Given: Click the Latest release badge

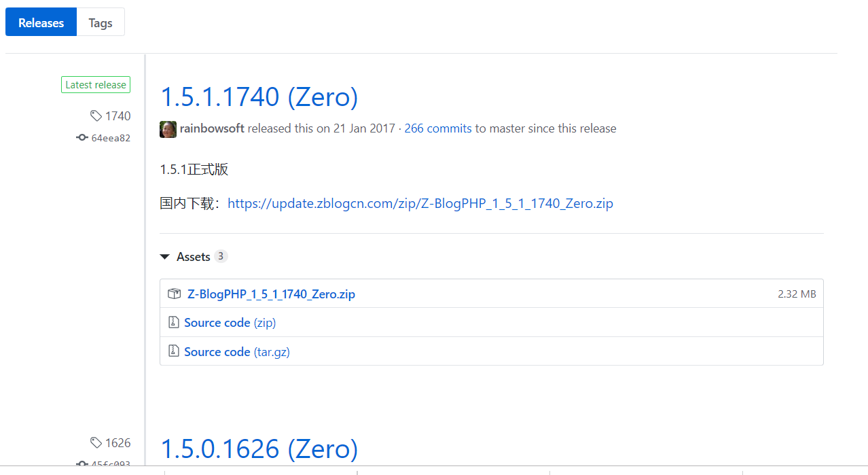Looking at the screenshot, I should [x=96, y=85].
